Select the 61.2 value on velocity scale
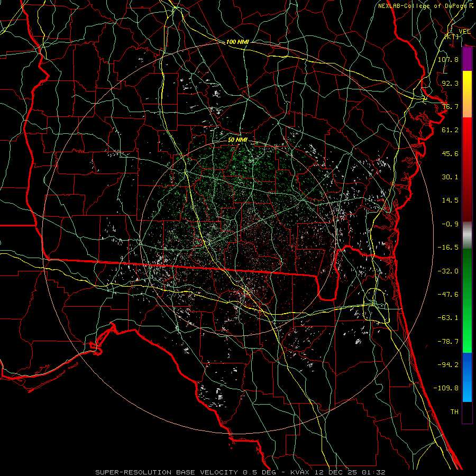The height and width of the screenshot is (476, 476). 450,130
